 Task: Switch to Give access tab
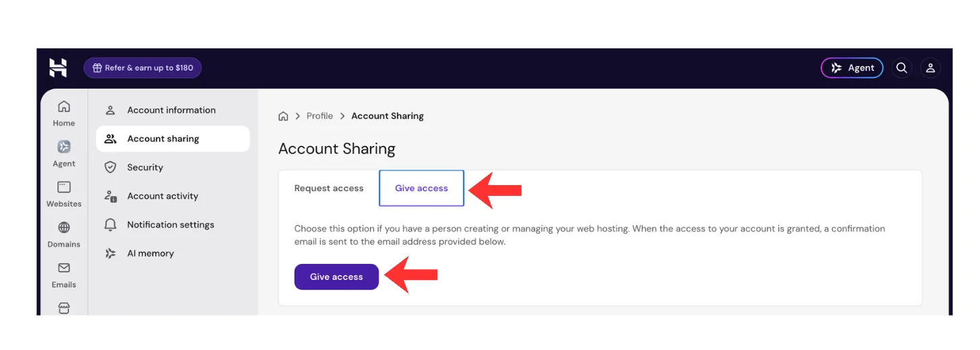421,188
